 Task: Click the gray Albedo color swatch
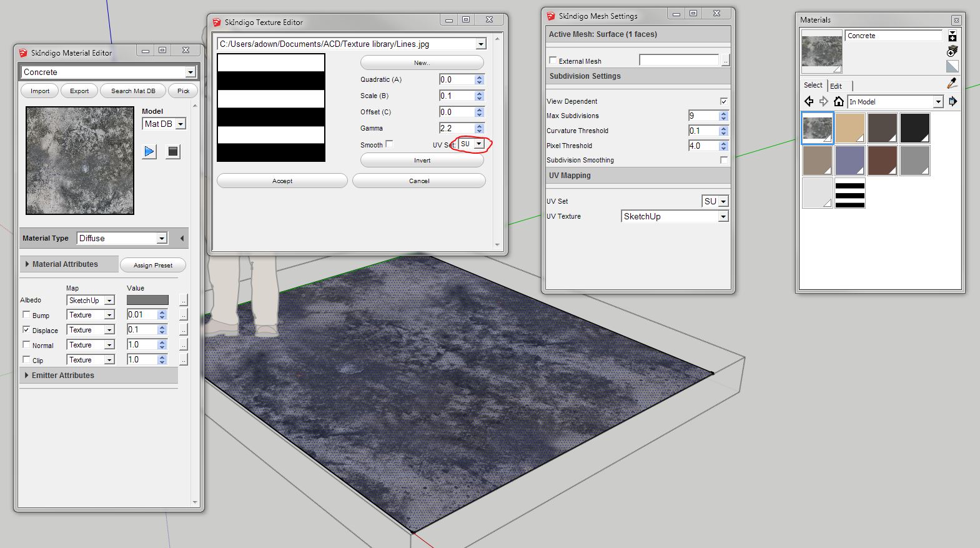147,300
